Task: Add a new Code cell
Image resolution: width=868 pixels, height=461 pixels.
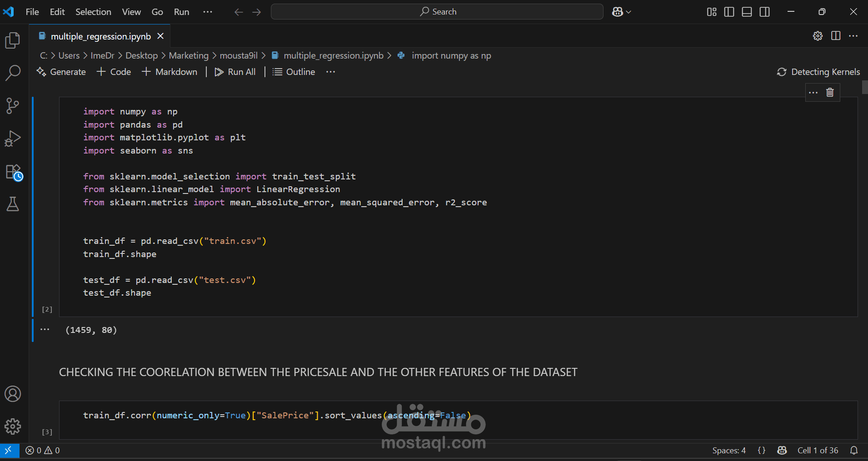Action: (x=114, y=72)
